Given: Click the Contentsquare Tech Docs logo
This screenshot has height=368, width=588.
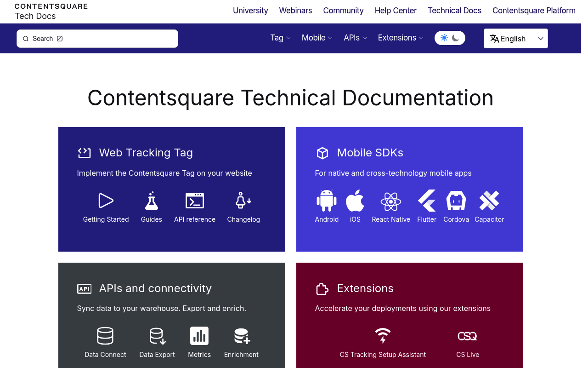Looking at the screenshot, I should pyautogui.click(x=51, y=11).
